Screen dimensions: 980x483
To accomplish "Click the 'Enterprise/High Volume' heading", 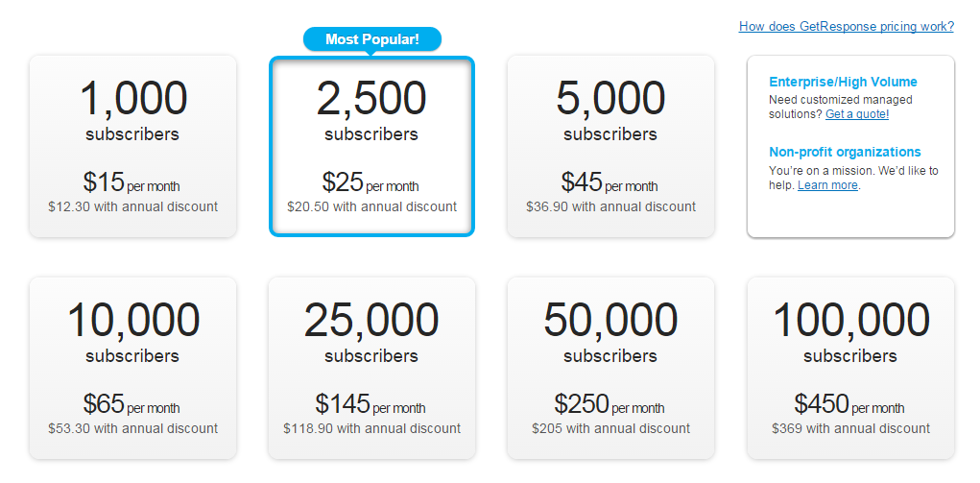I will point(843,83).
